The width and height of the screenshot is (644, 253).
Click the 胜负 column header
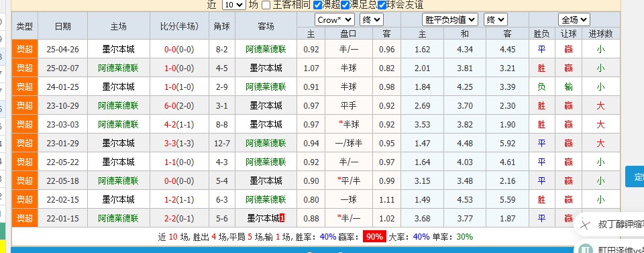[x=542, y=34]
